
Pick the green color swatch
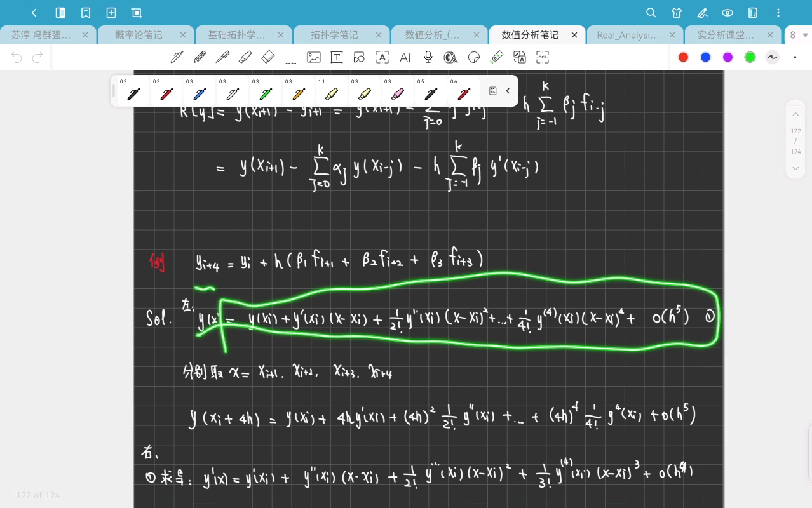pyautogui.click(x=750, y=57)
